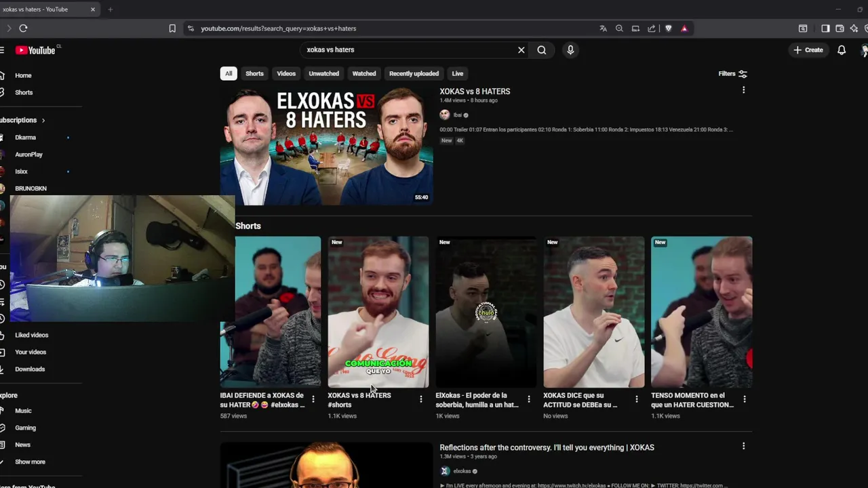Open BRUNODKN subscription channel

pyautogui.click(x=31, y=188)
